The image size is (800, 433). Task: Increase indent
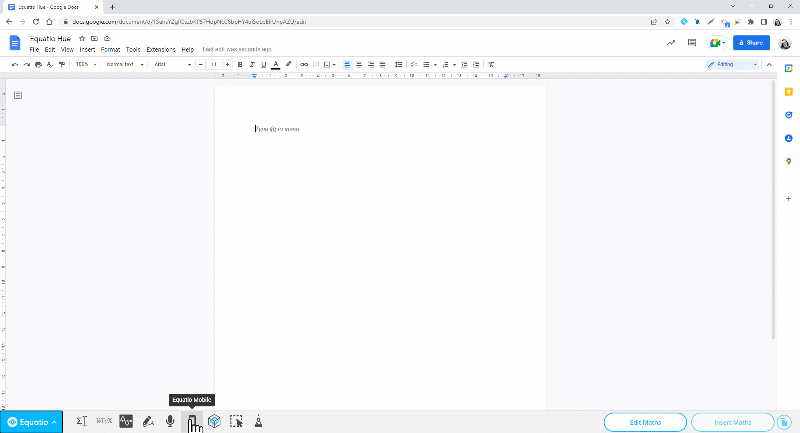click(x=476, y=64)
